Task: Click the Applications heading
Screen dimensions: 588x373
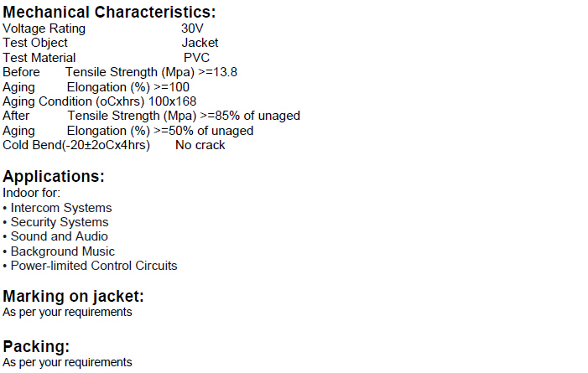Action: [x=54, y=176]
